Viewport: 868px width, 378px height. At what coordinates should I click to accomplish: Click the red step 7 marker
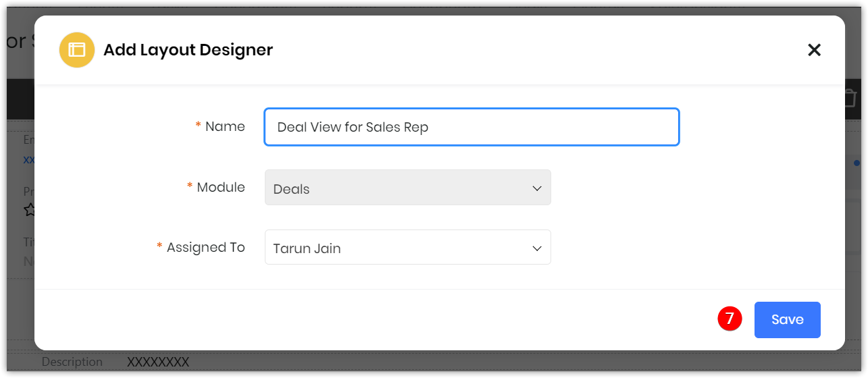pos(730,319)
